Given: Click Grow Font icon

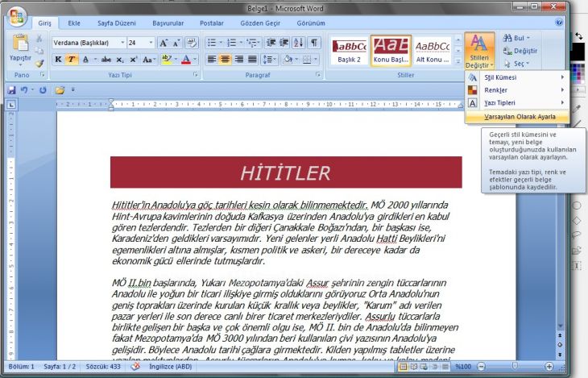Looking at the screenshot, I should tap(164, 43).
